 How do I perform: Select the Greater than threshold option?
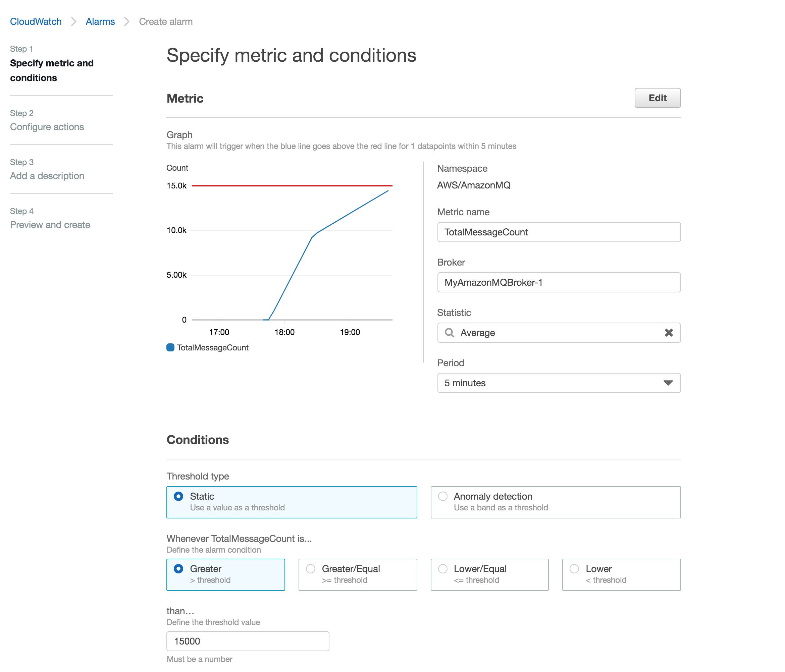click(178, 569)
